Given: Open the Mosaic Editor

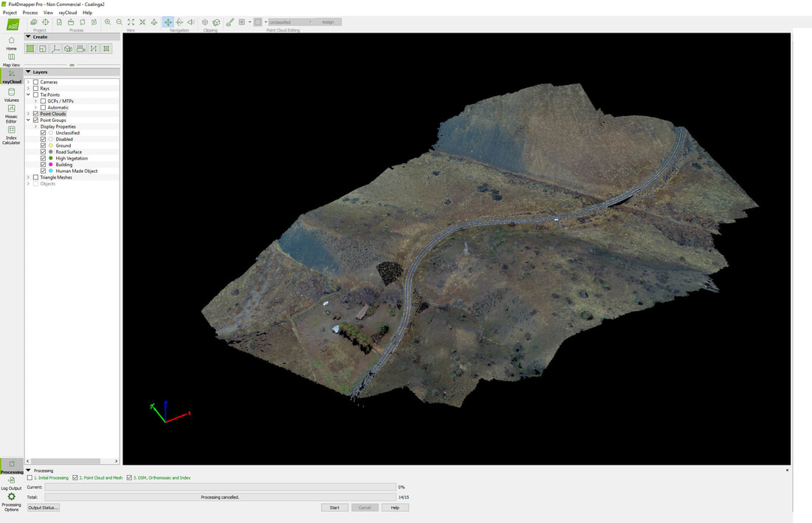Looking at the screenshot, I should point(11,109).
